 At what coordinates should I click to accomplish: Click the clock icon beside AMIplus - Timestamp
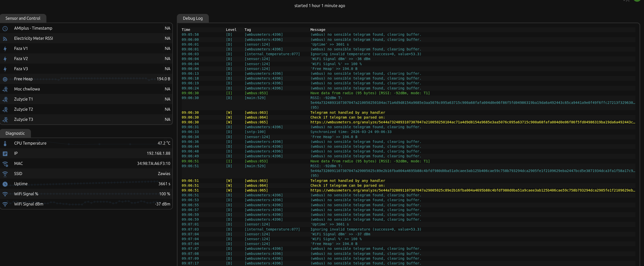tap(5, 29)
